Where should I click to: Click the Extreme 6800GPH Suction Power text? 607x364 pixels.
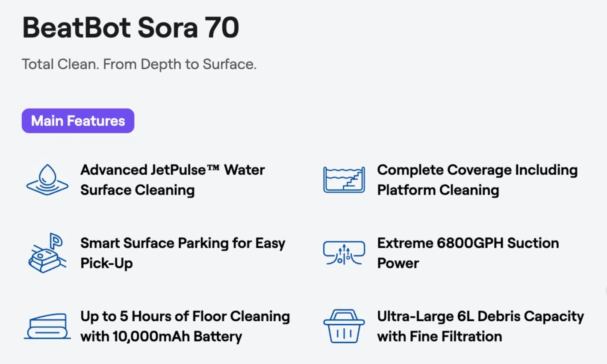pos(468,253)
